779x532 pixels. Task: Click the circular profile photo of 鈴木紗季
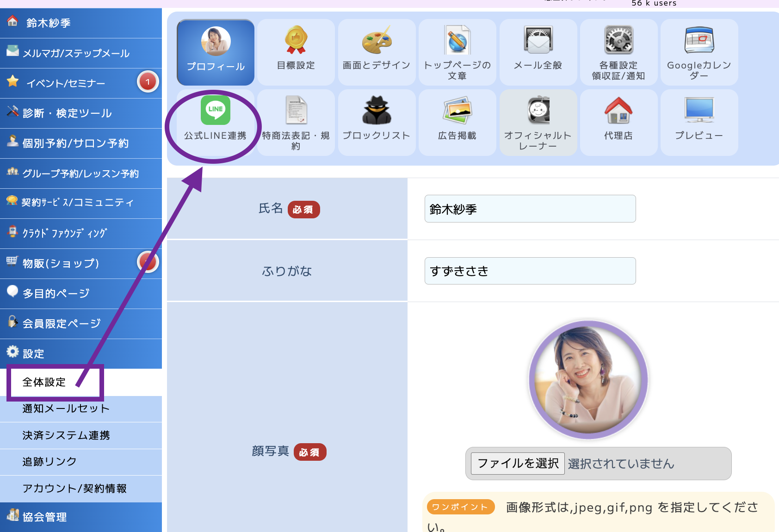tap(589, 379)
